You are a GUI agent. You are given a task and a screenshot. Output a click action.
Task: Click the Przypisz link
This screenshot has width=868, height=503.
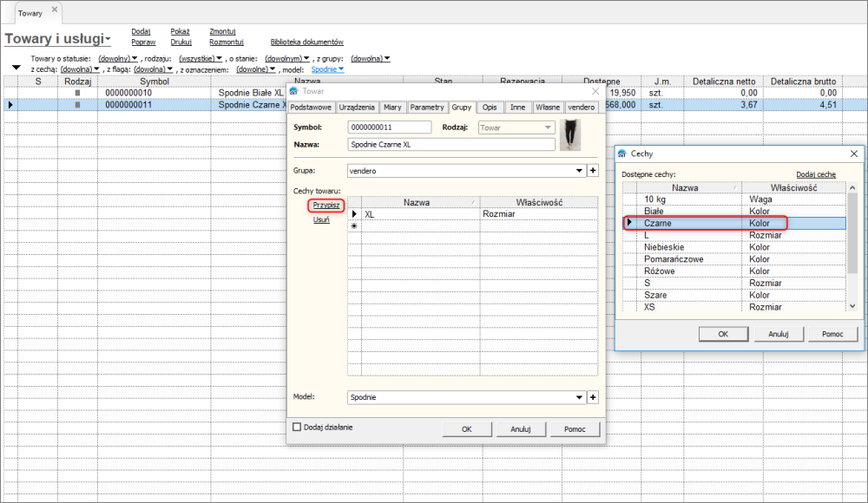point(326,206)
